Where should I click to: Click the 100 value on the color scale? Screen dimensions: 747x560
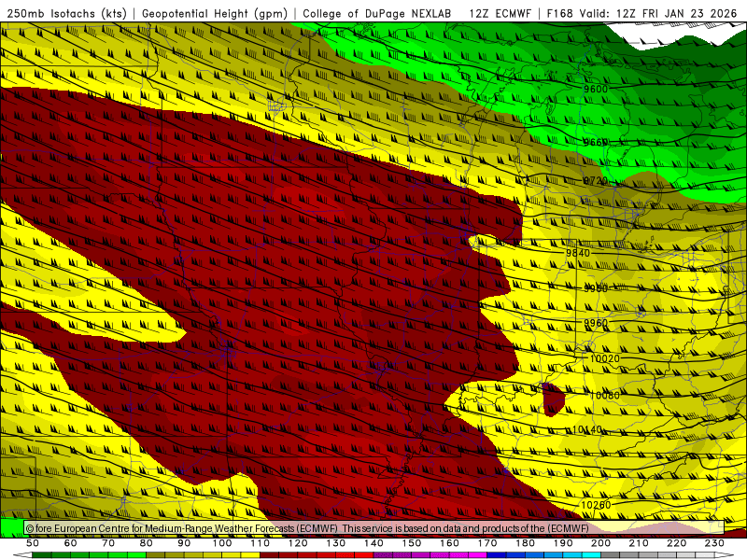[x=222, y=543]
